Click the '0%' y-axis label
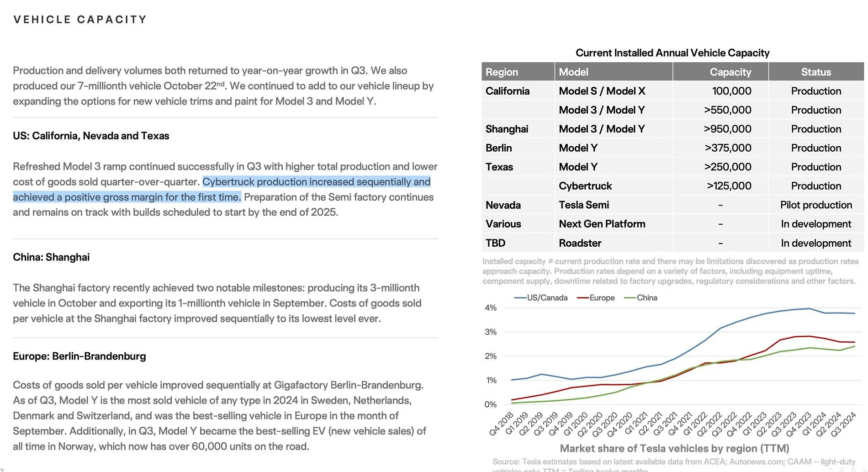 click(491, 405)
